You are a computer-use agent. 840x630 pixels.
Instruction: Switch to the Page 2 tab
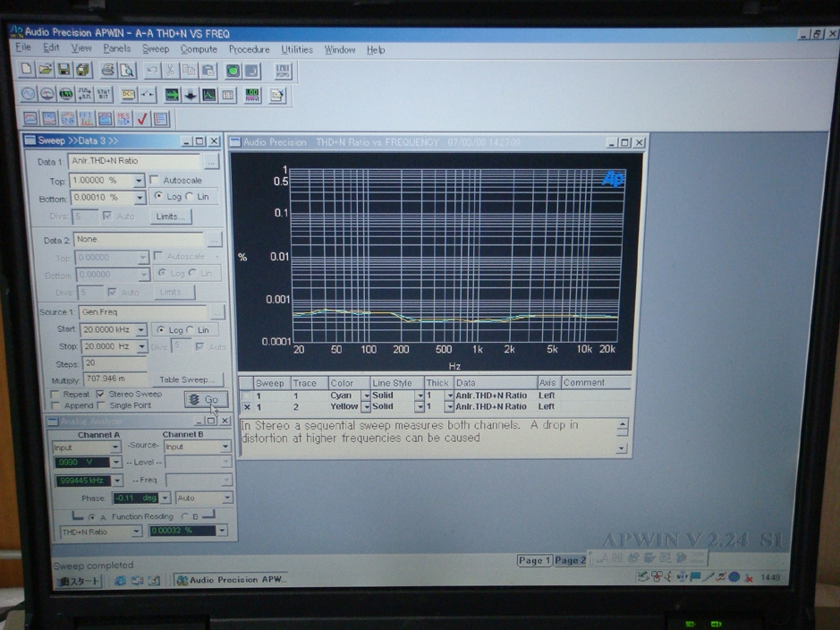[570, 560]
